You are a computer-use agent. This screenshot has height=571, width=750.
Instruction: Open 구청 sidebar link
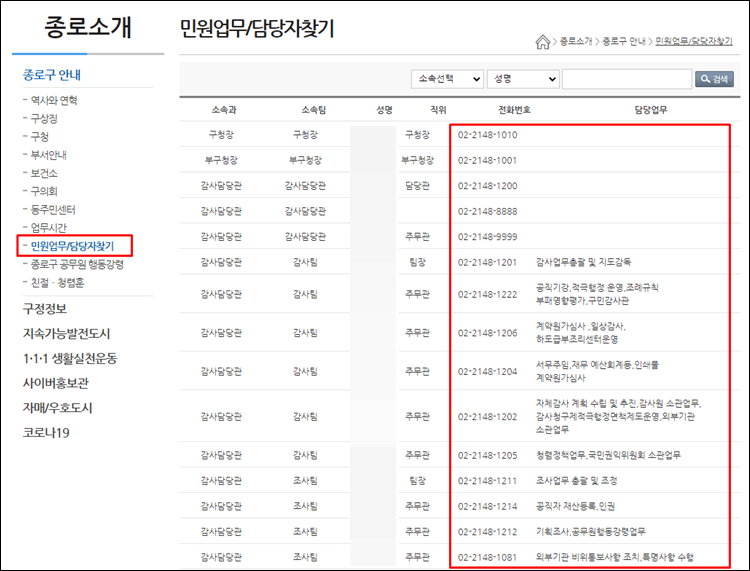pyautogui.click(x=40, y=137)
